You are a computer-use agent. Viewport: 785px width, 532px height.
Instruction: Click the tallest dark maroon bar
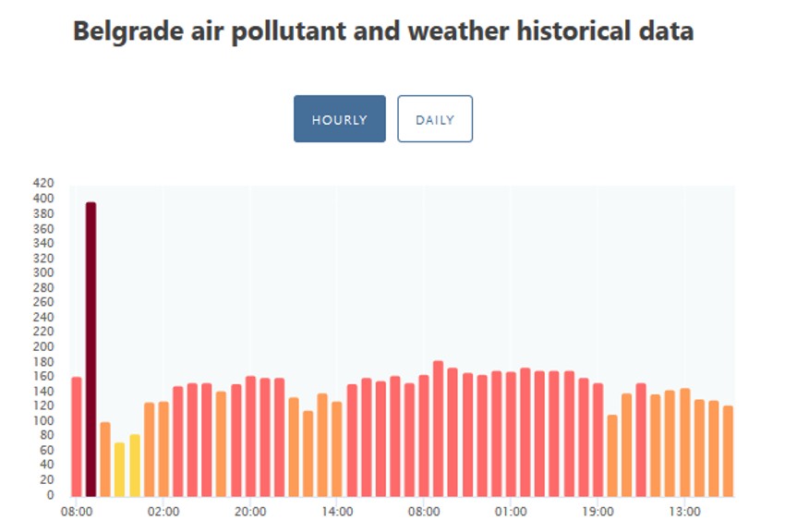point(91,349)
